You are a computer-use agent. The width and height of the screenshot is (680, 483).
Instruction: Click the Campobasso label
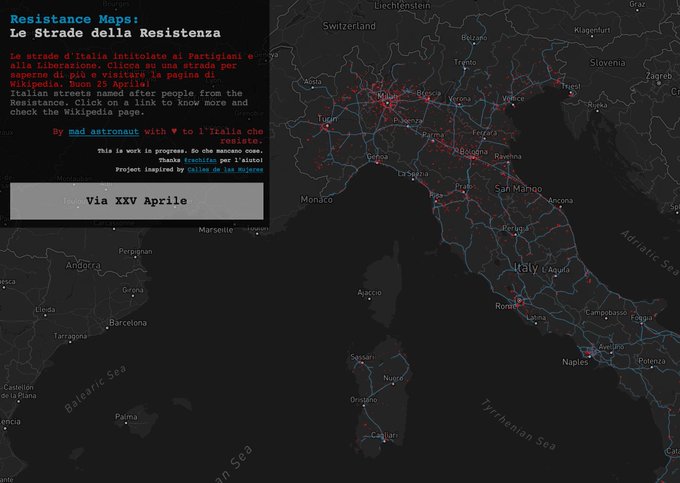pyautogui.click(x=606, y=313)
